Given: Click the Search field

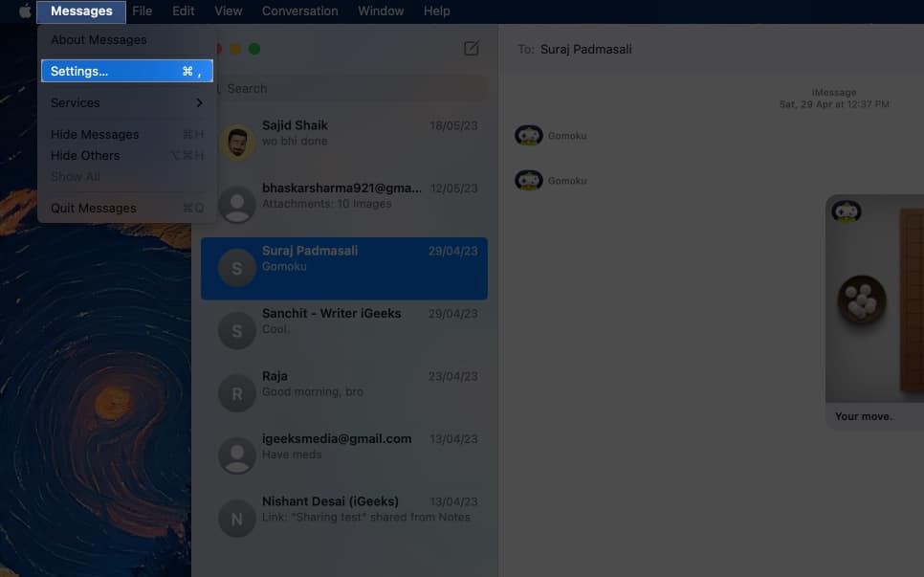Looking at the screenshot, I should tap(352, 88).
